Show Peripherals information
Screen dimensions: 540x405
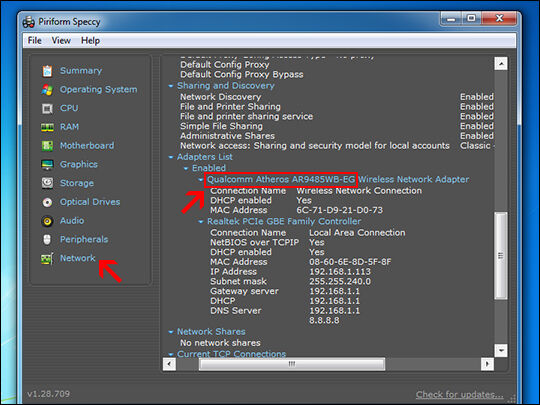point(84,239)
